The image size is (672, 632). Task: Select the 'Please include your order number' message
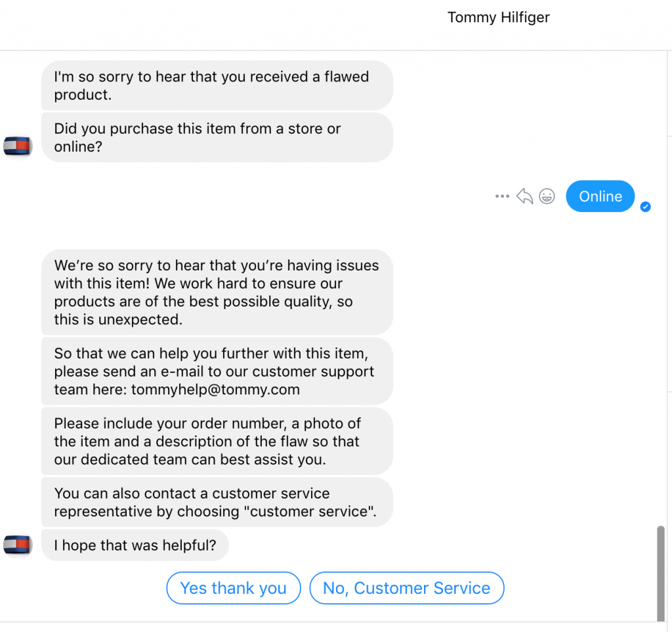pyautogui.click(x=217, y=441)
